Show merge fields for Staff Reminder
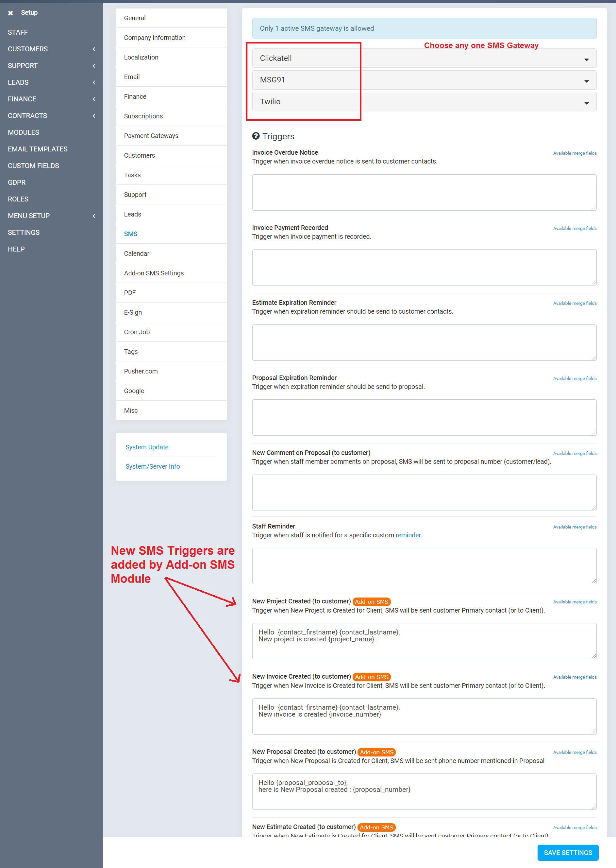The height and width of the screenshot is (868, 616). pyautogui.click(x=574, y=527)
